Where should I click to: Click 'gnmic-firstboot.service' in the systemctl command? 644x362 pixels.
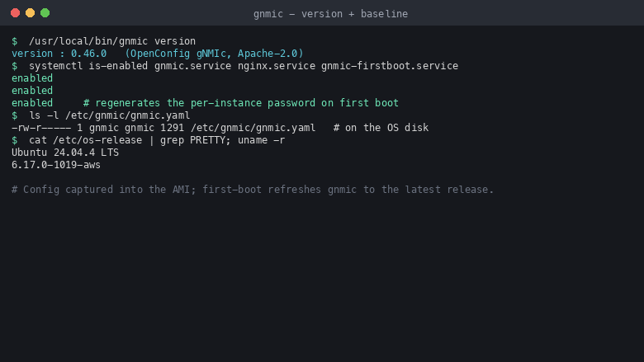390,66
